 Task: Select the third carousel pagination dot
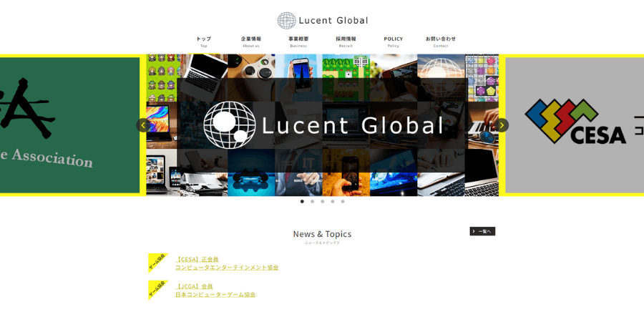(322, 202)
